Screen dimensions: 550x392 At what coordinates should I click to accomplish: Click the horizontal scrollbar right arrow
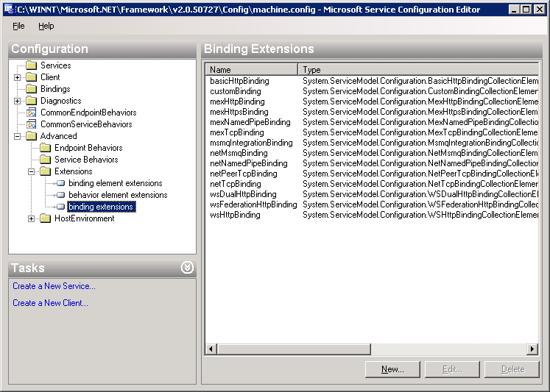click(532, 349)
